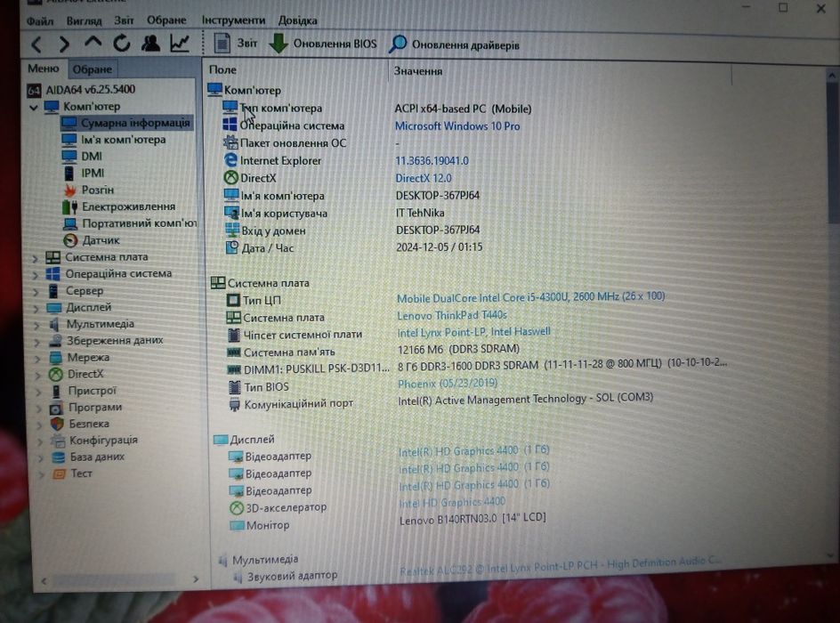Open the Вигляд menu
Viewport: 840px width, 623px height.
tap(85, 20)
